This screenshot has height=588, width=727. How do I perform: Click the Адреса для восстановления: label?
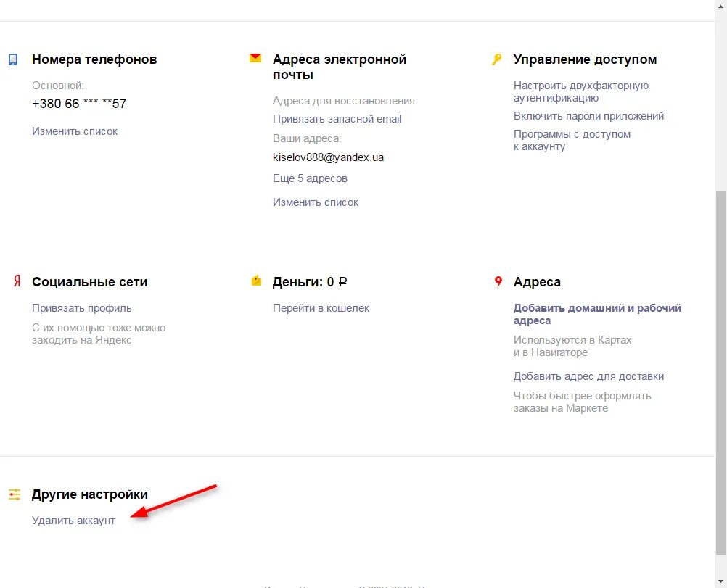coord(345,101)
